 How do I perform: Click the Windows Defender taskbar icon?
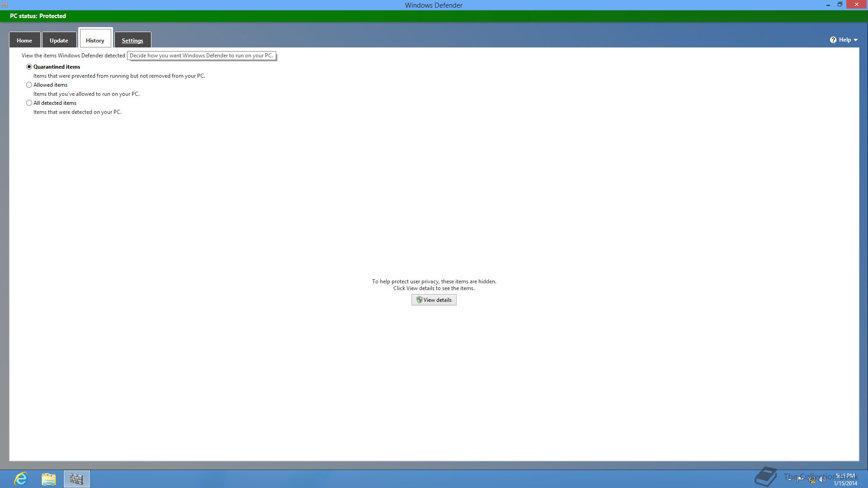click(x=77, y=479)
